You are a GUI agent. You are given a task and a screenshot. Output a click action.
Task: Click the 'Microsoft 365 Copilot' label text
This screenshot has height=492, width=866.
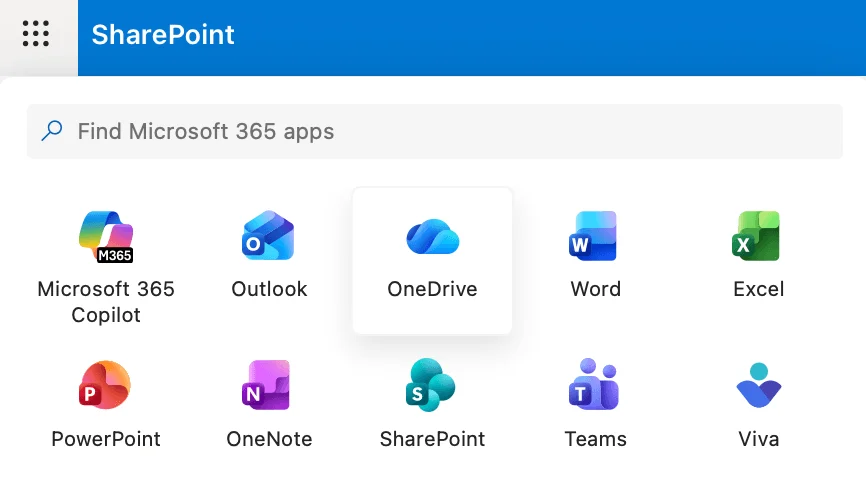click(106, 302)
